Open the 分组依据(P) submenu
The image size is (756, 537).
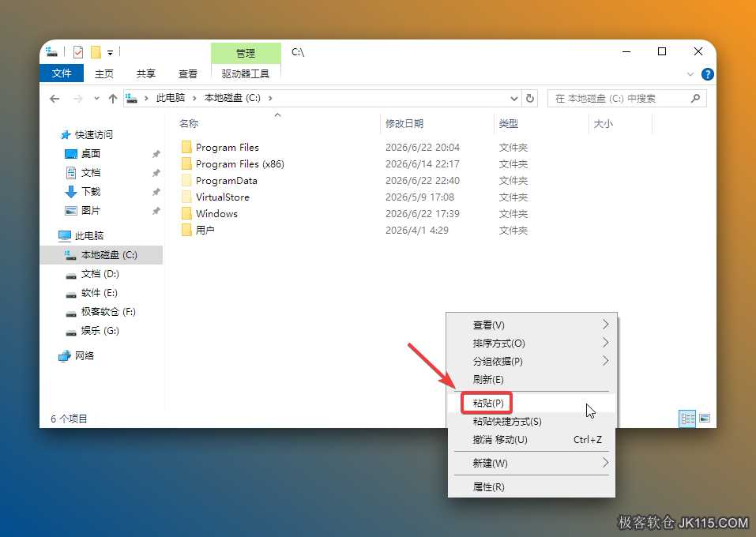(x=532, y=361)
